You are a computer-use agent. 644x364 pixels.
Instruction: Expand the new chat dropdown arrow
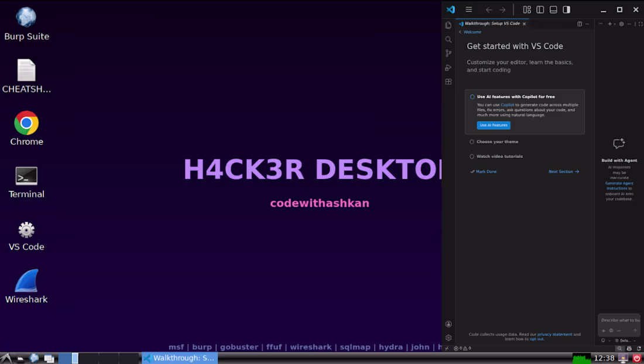614,24
